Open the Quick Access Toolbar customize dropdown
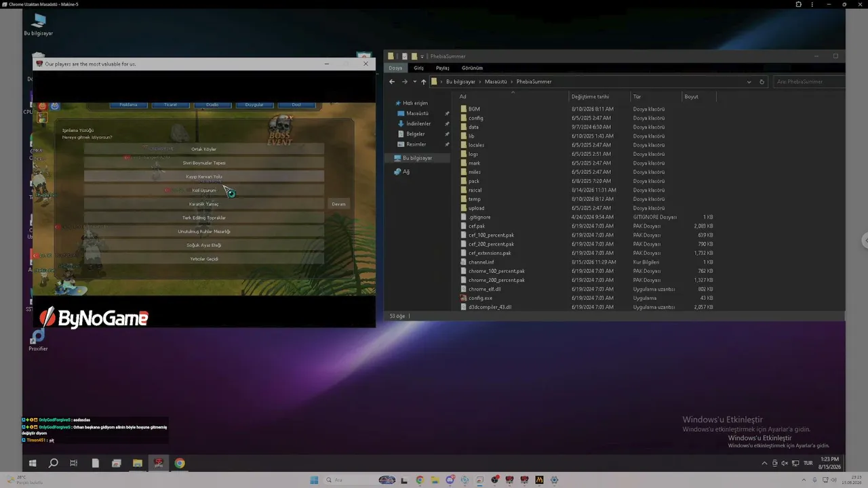Viewport: 868px width, 488px height. pos(422,56)
